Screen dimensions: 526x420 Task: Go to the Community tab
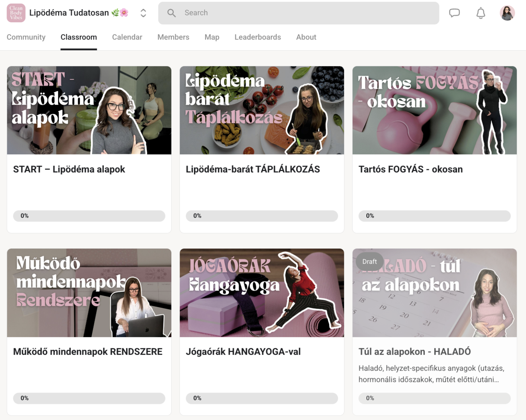point(26,37)
